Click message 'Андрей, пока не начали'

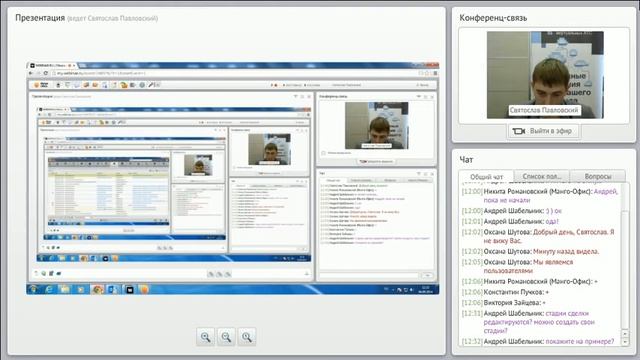click(551, 196)
